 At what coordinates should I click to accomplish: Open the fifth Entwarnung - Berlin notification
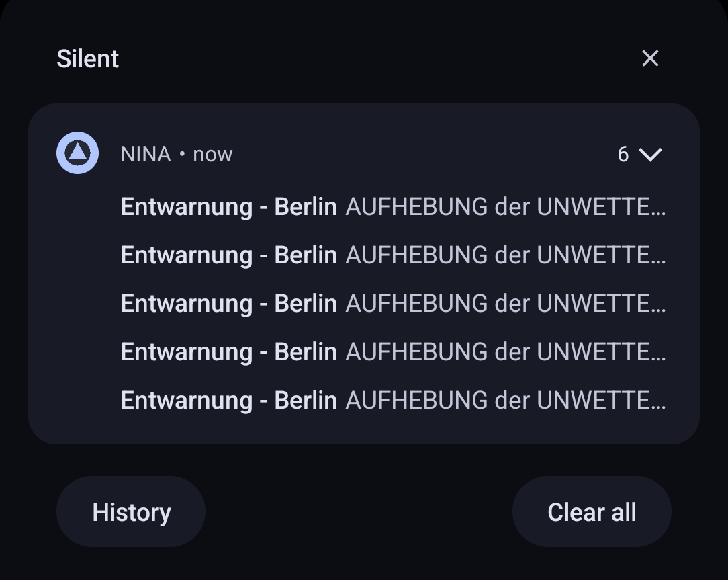click(228, 401)
